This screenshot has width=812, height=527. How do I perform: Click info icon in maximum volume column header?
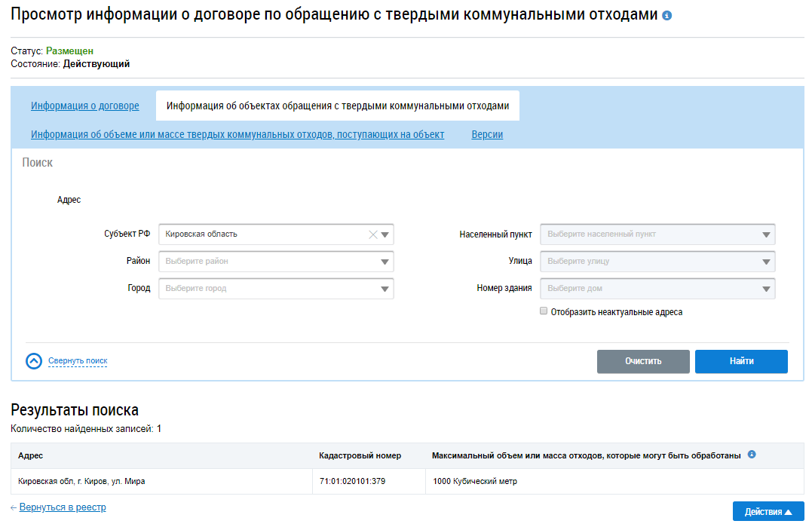pyautogui.click(x=752, y=455)
